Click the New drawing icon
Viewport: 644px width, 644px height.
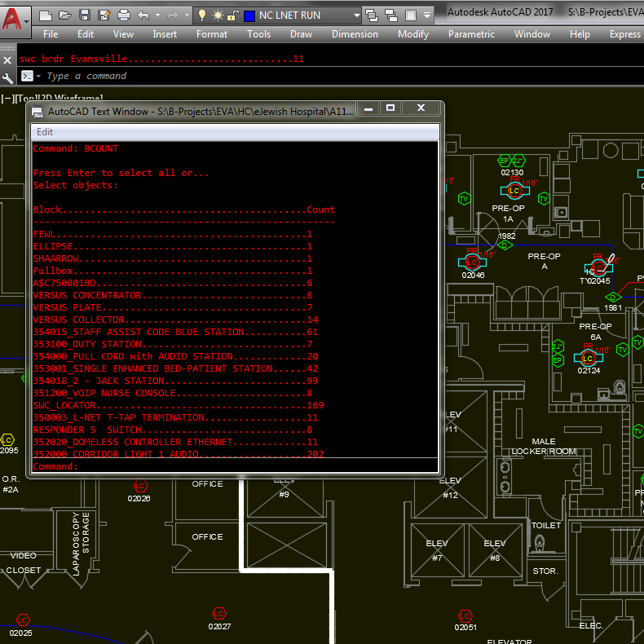tap(45, 15)
